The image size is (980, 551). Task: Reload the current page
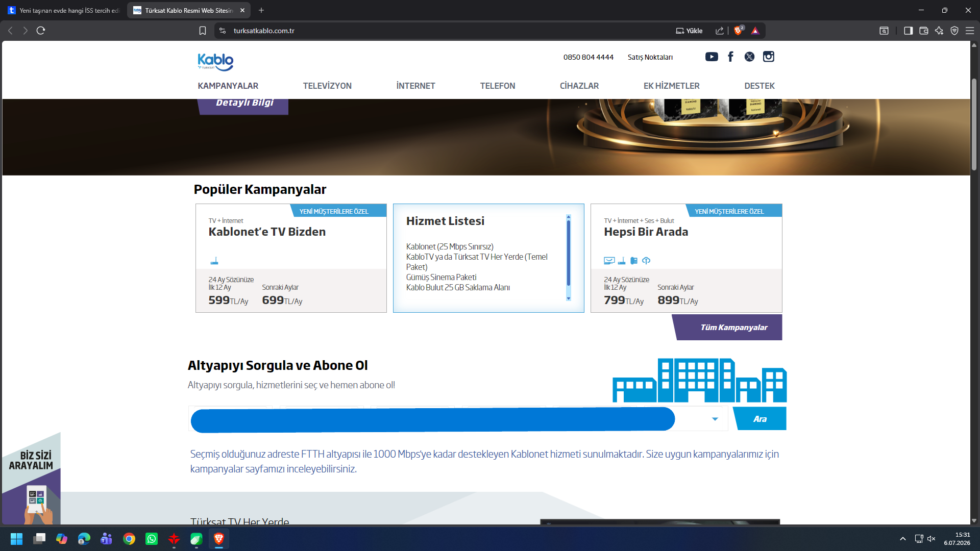tap(41, 31)
